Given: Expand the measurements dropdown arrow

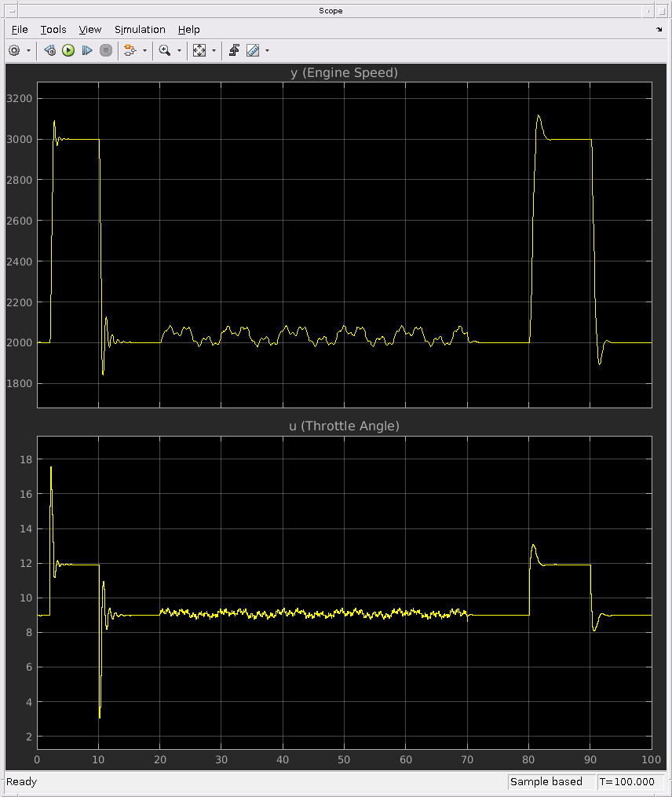Looking at the screenshot, I should click(x=268, y=50).
